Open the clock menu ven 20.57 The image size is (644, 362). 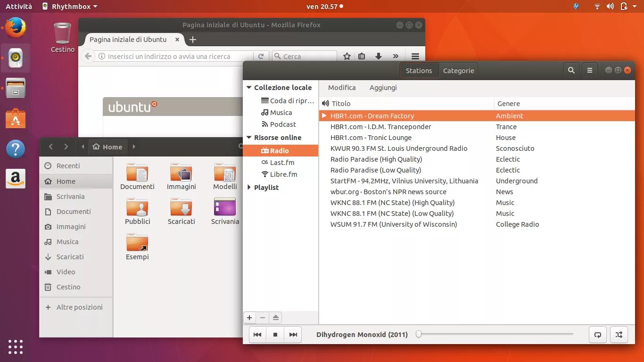pyautogui.click(x=324, y=6)
